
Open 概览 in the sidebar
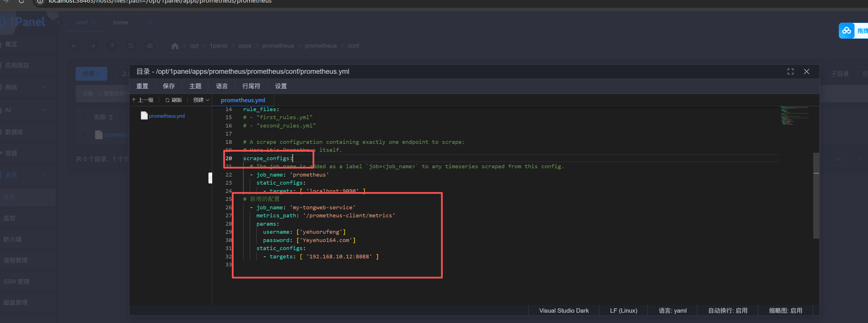[11, 44]
